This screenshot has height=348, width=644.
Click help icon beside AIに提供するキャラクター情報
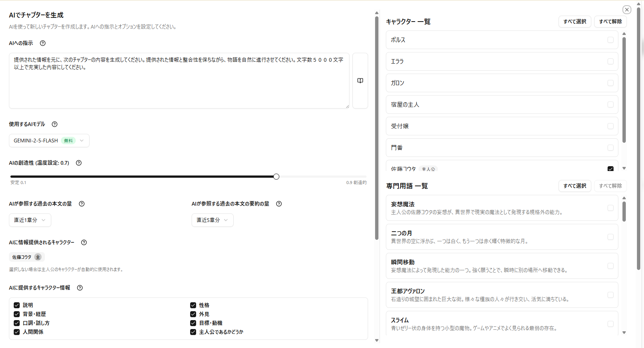point(80,288)
